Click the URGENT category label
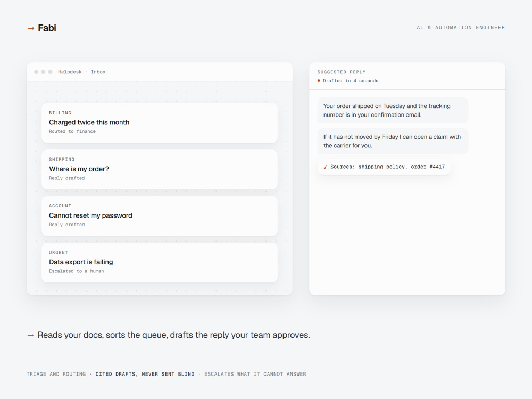Viewport: 532px width, 399px height. pyautogui.click(x=59, y=252)
